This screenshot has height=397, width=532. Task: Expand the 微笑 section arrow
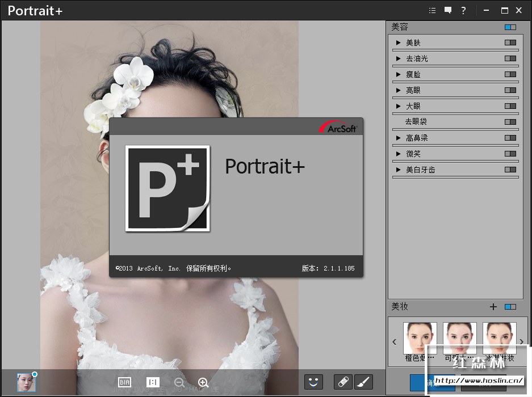point(399,154)
